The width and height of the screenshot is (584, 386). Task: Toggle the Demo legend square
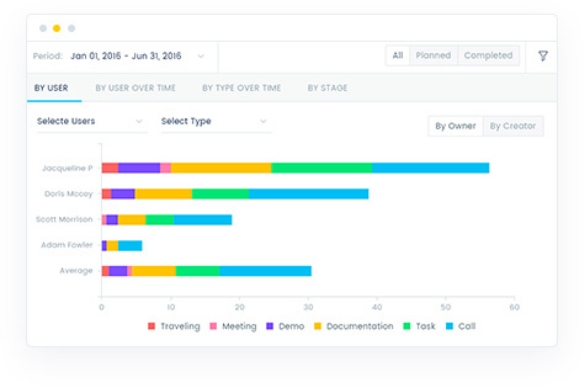pos(270,326)
